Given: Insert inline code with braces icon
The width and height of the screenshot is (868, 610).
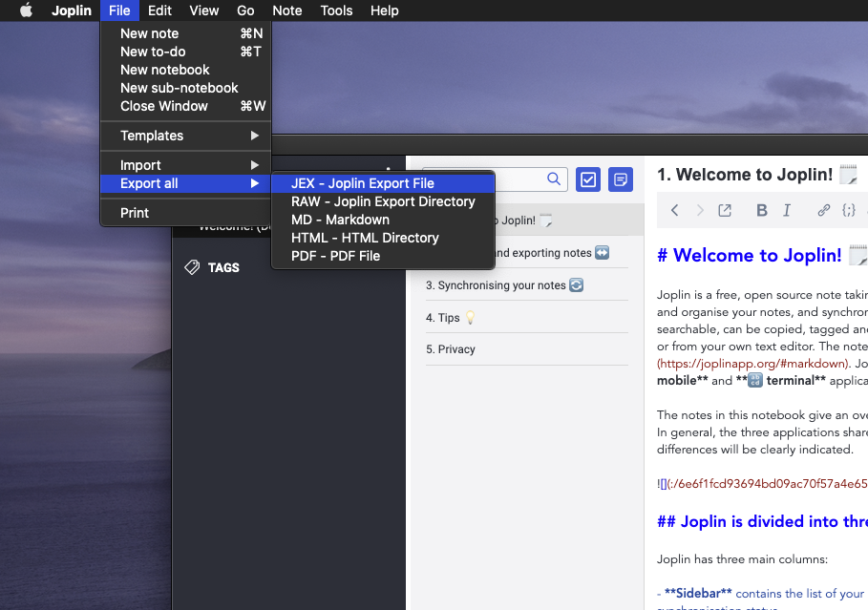Looking at the screenshot, I should click(x=848, y=210).
